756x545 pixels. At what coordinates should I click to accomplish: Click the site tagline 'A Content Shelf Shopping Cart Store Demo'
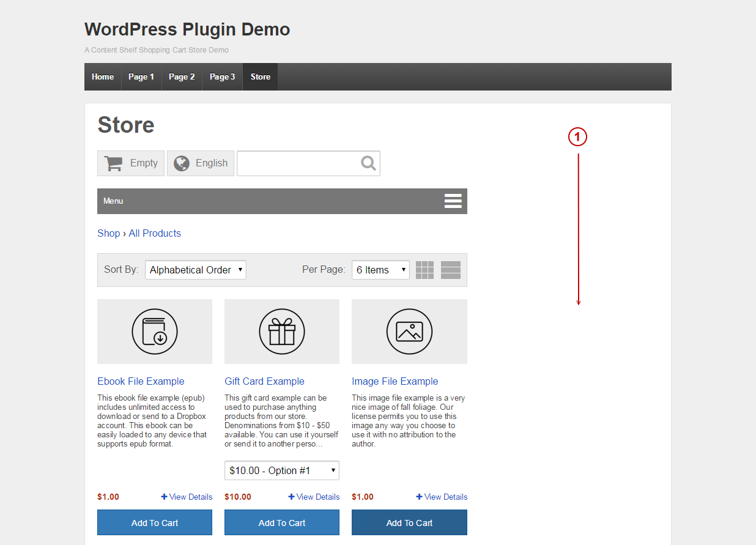click(x=157, y=50)
